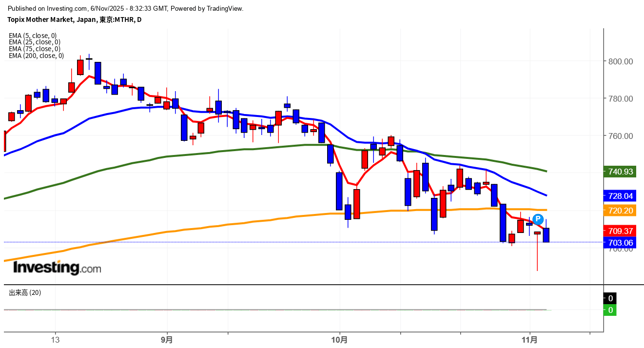Click the chart title Topix Mother Market

[74, 19]
